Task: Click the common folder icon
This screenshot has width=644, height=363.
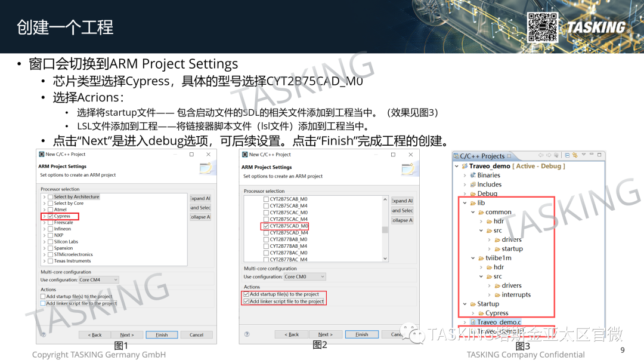Action: tap(481, 212)
